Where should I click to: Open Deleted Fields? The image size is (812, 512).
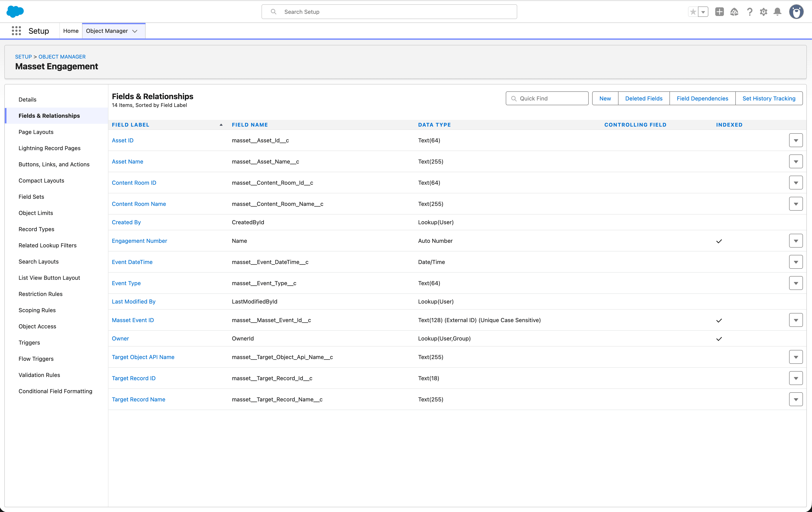click(x=644, y=99)
